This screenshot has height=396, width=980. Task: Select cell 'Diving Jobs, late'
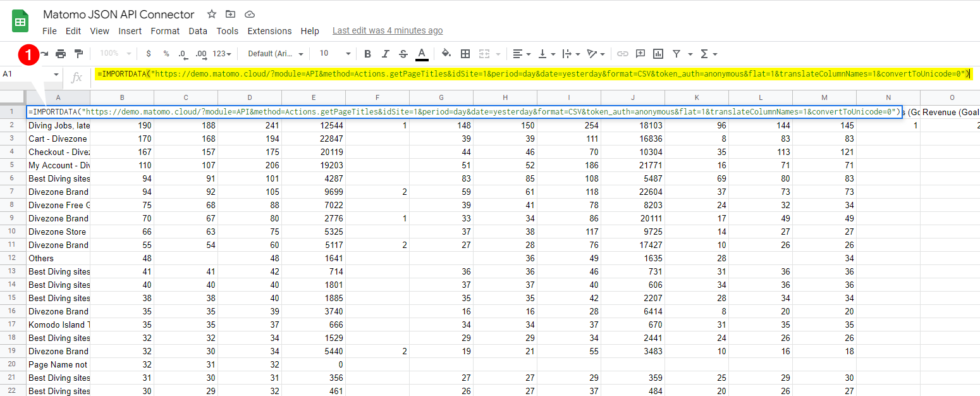pos(58,125)
